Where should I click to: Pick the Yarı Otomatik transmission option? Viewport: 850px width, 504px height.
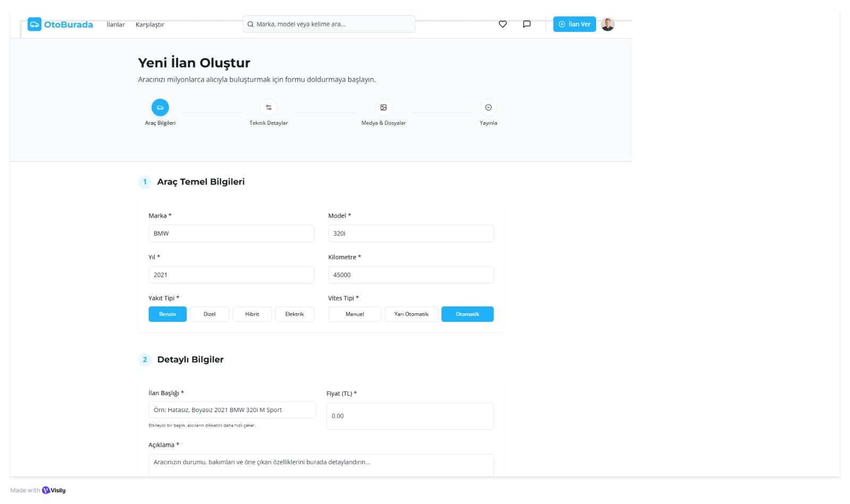(411, 314)
